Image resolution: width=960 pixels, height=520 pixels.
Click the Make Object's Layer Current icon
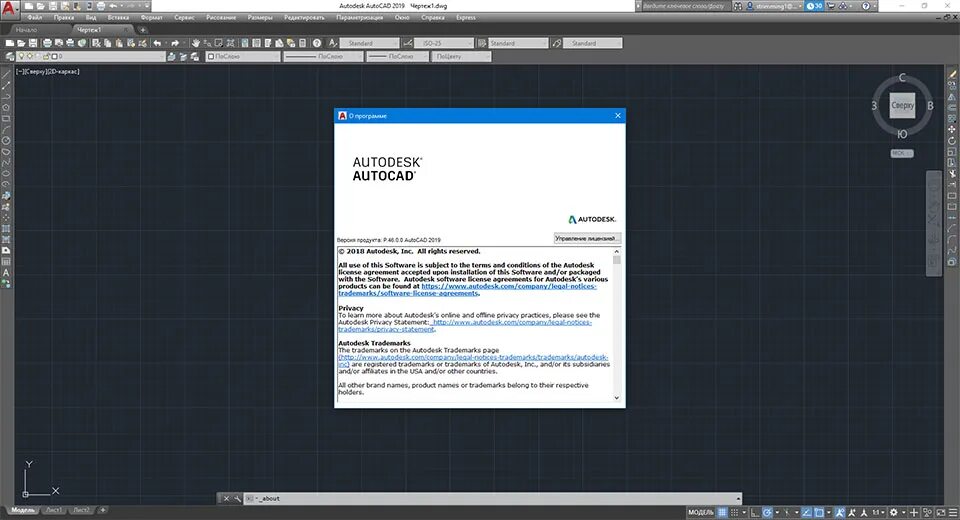(171, 56)
